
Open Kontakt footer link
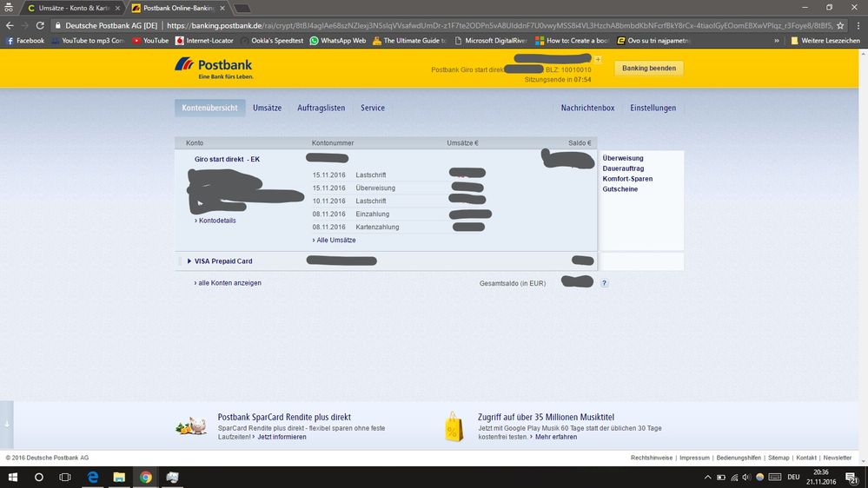[x=806, y=458]
